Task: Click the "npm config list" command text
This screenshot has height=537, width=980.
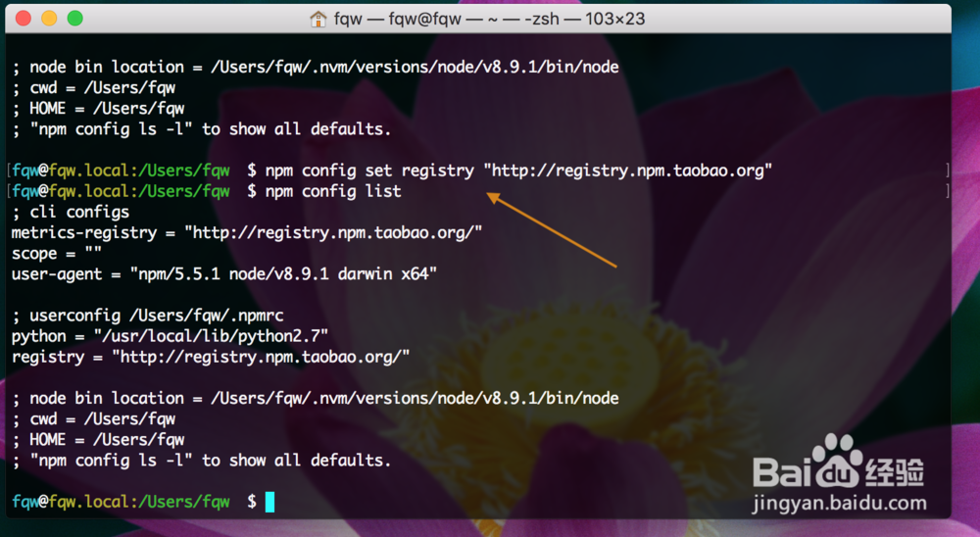Action: pos(332,191)
